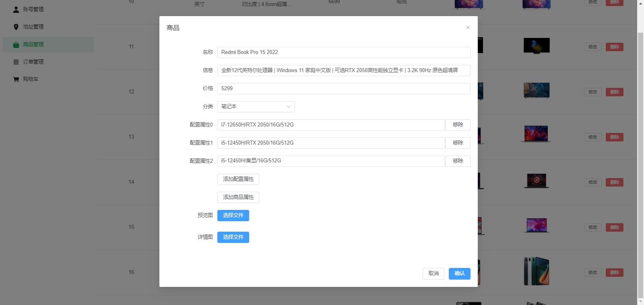Viewport: 644px width, 305px height.
Task: Click 修改 for row 14
Action: 593,183
